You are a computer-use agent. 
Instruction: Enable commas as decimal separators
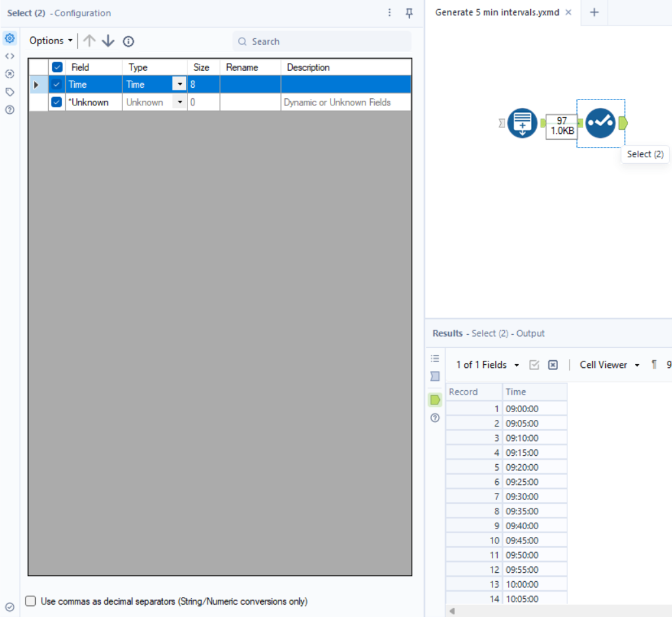pos(30,601)
